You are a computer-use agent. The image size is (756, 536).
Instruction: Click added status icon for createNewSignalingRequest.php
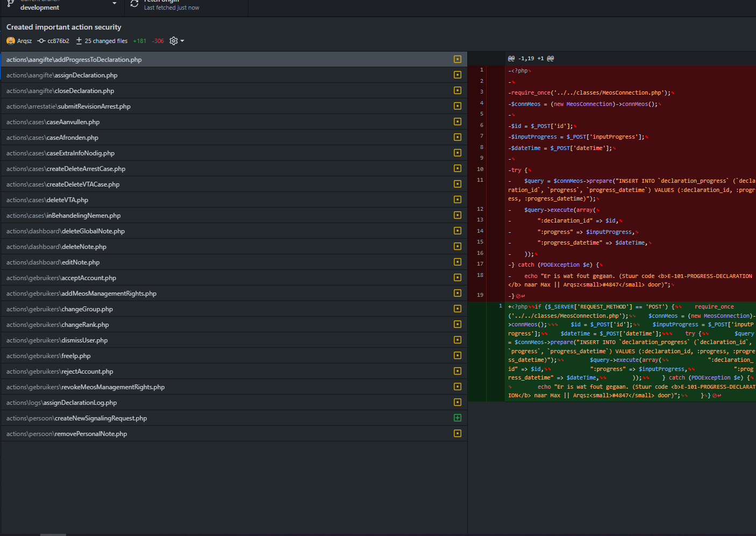coord(457,418)
